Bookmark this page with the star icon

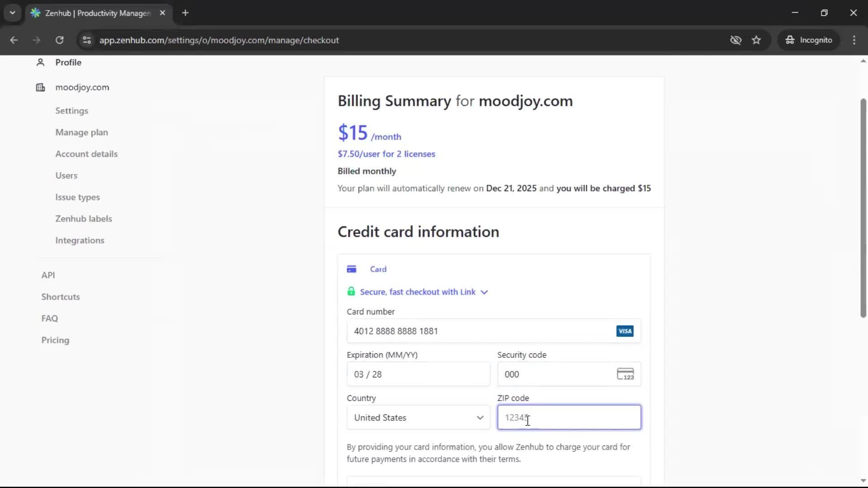[756, 40]
